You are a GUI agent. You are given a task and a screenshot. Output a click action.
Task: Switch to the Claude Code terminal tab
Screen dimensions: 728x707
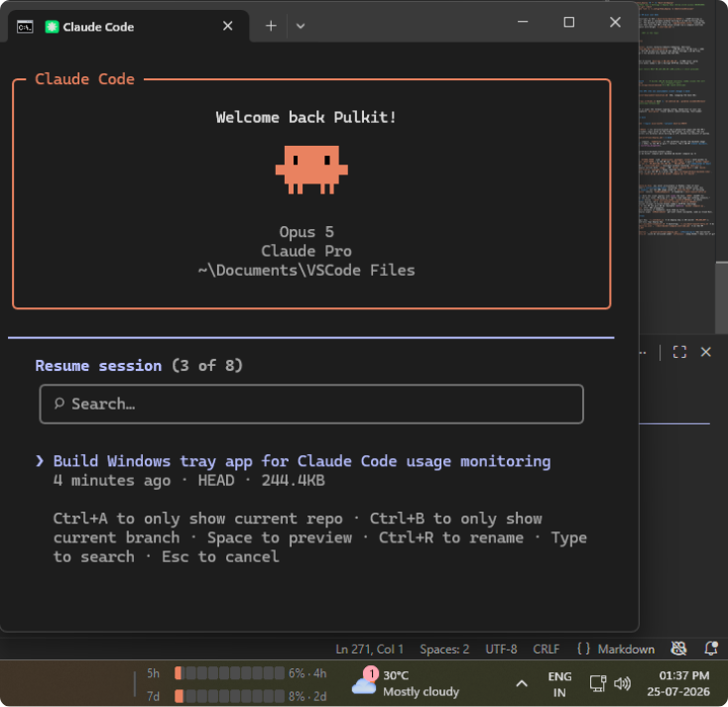[x=129, y=26]
